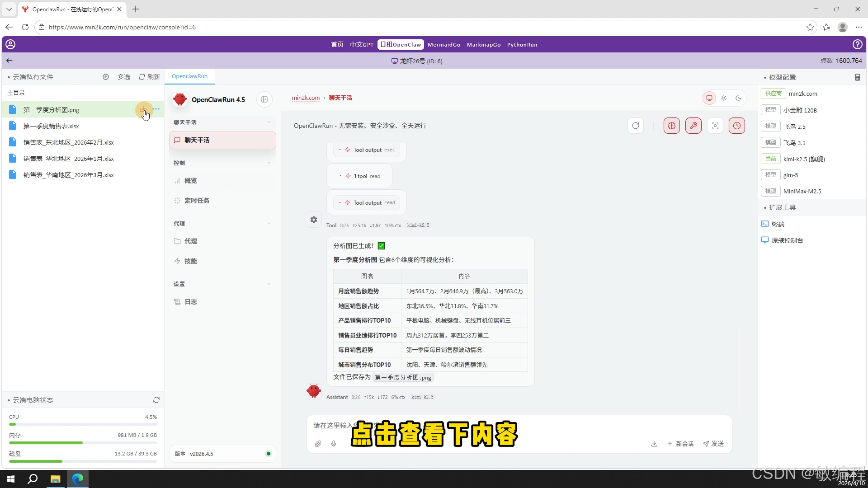
Task: Open the MermaidGo top menu item
Action: (x=443, y=45)
